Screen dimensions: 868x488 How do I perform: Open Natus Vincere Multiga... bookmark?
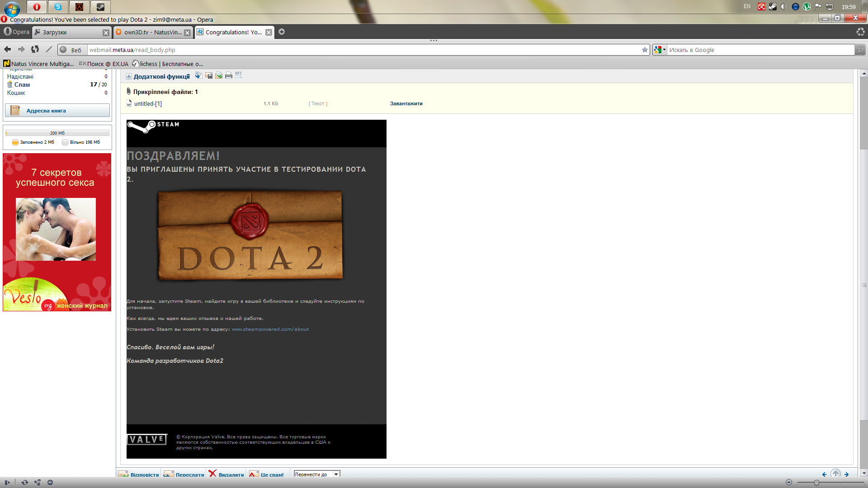pos(39,64)
